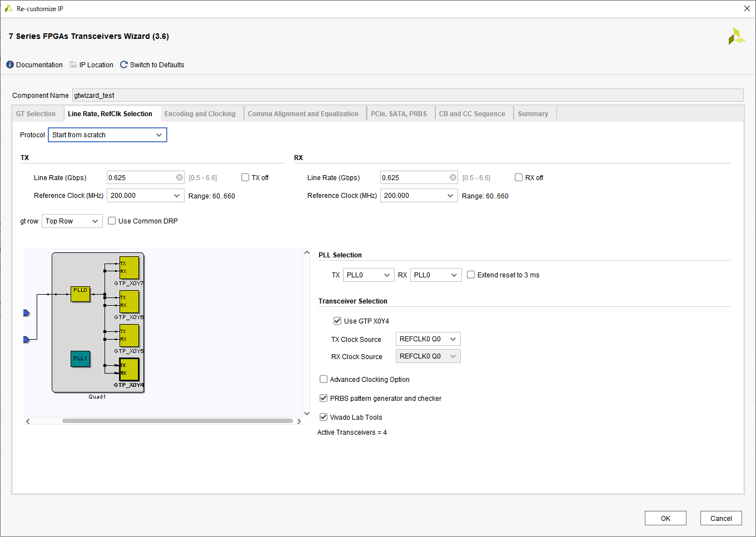Uncheck PRBS pattern generator and checker
756x537 pixels.
[324, 398]
